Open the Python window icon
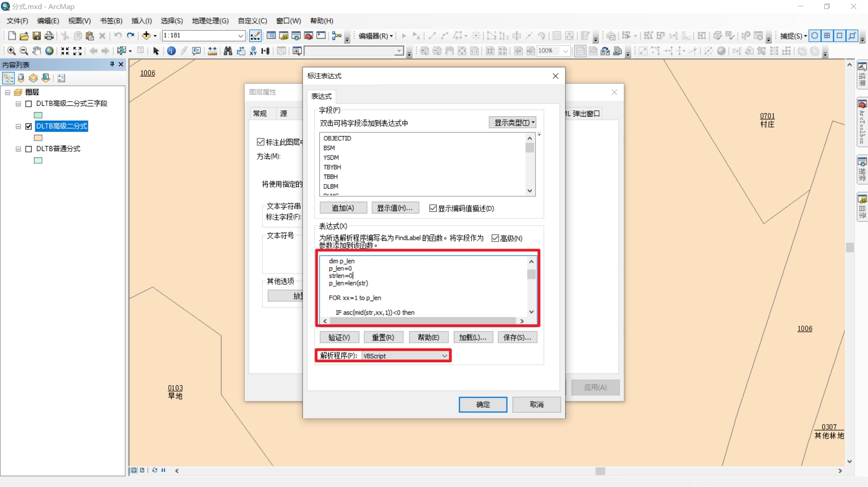868x487 pixels. 321,36
